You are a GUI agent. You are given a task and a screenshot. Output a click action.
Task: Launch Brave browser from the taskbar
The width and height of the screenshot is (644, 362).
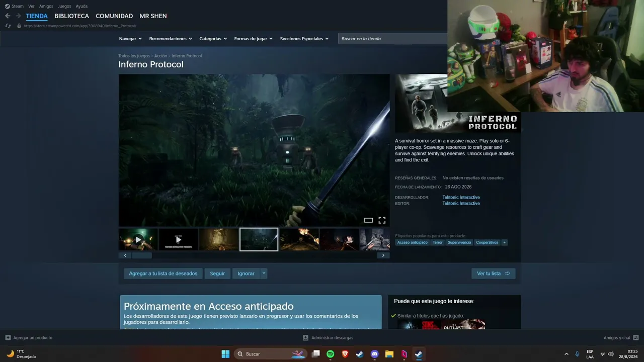345,354
